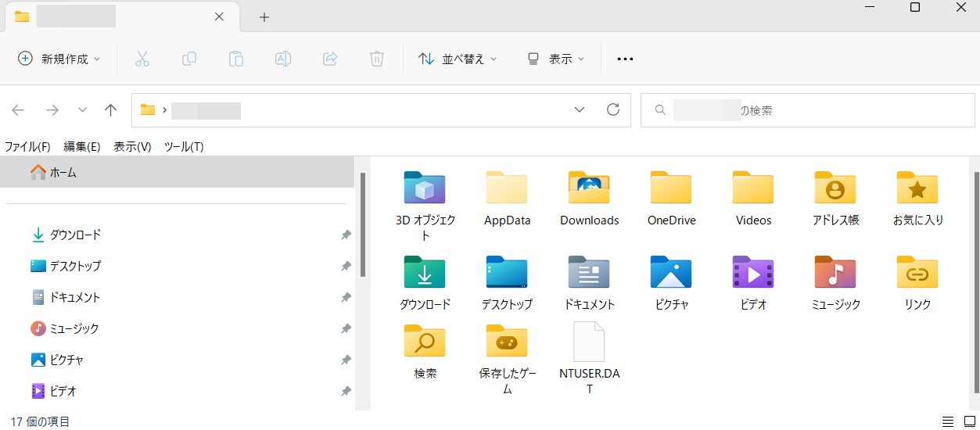Viewport: 980px width, 430px height.
Task: Select the green ダウンロード folder in file pane
Action: (x=425, y=282)
